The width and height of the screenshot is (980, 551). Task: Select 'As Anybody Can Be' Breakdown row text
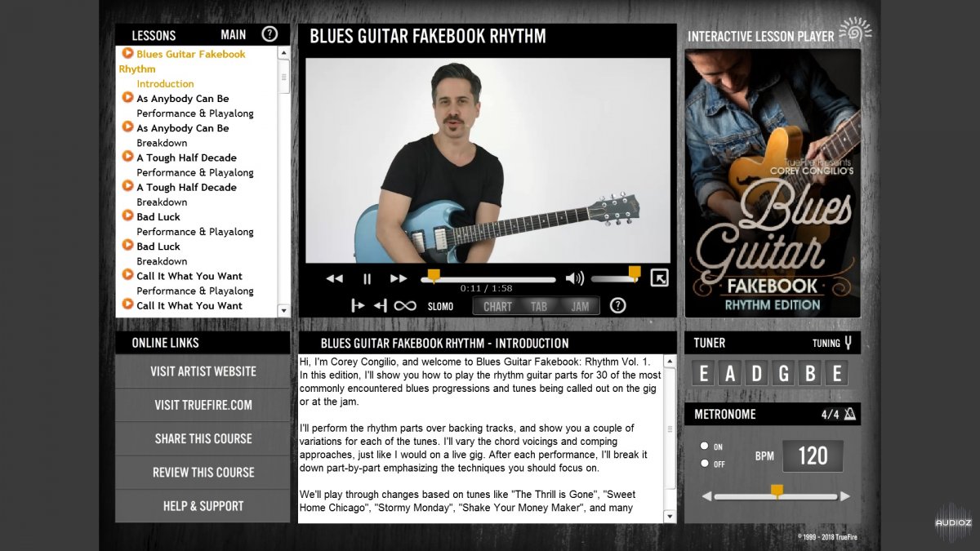tap(162, 143)
